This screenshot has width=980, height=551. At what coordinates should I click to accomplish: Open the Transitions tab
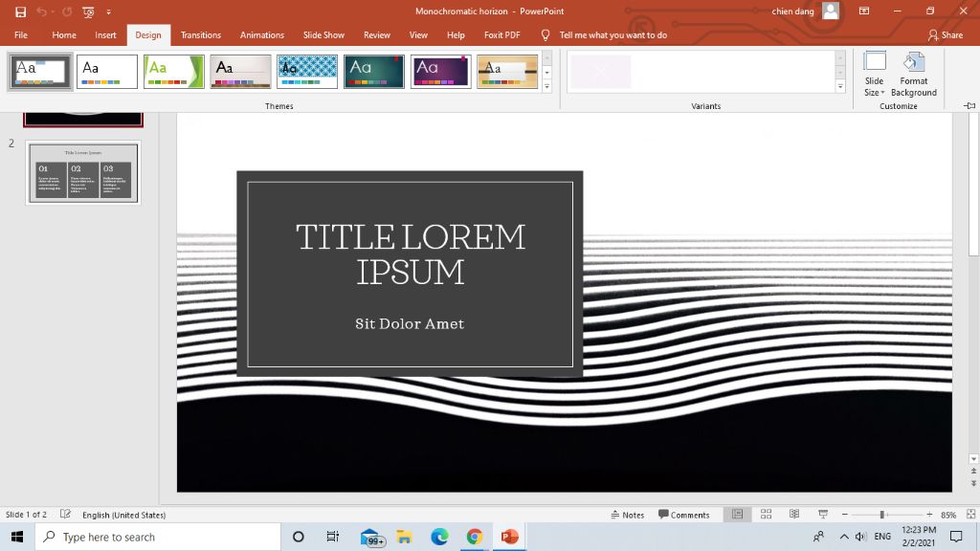(201, 35)
